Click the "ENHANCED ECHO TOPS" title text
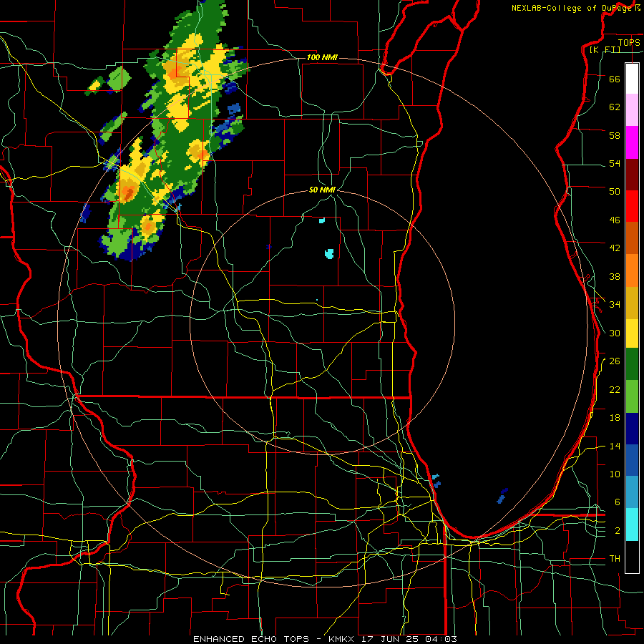 251,639
